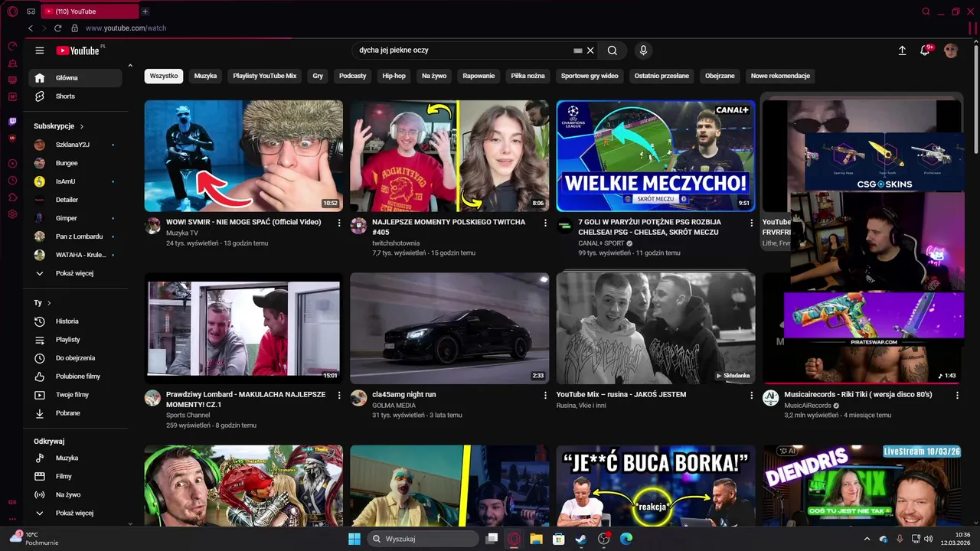The height and width of the screenshot is (551, 980).
Task: Open the black Mercedes night run thumbnail
Action: pos(449,328)
